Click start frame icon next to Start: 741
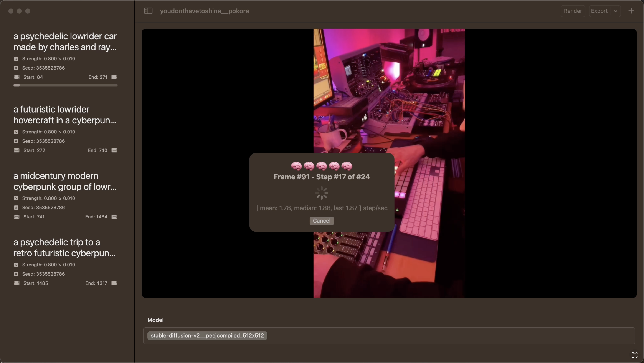The height and width of the screenshot is (363, 644). pos(17,217)
